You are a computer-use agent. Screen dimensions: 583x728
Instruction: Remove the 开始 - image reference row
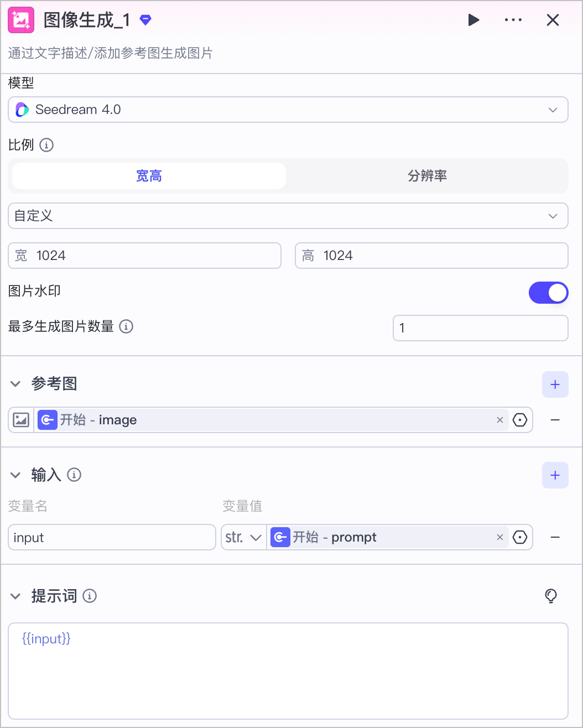click(555, 420)
